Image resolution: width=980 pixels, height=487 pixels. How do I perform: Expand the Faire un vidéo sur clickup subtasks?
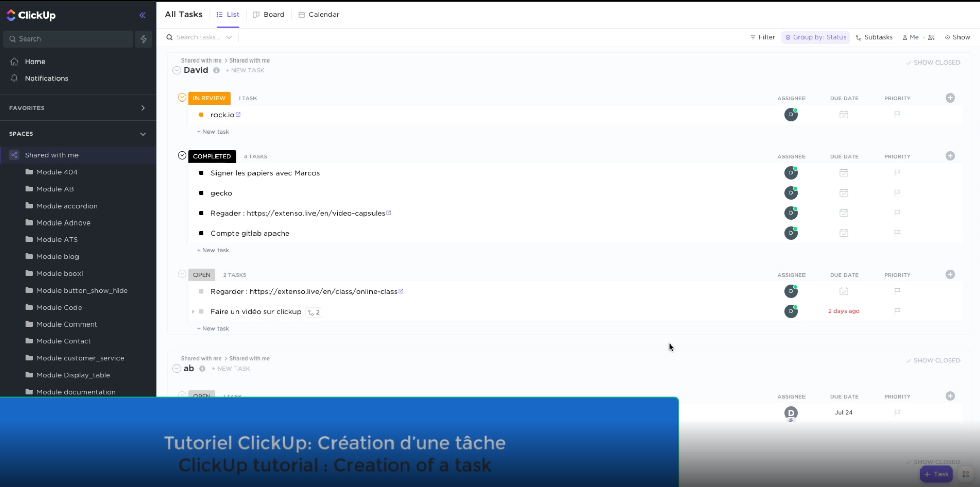(x=193, y=311)
